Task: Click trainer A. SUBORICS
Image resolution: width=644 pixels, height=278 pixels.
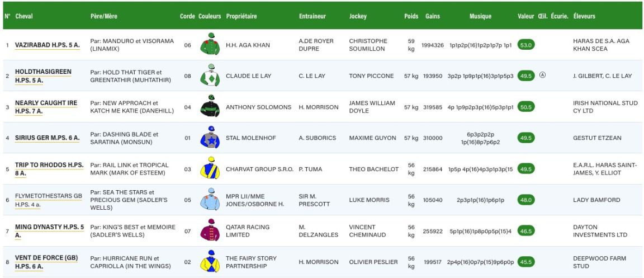Action: [x=318, y=138]
